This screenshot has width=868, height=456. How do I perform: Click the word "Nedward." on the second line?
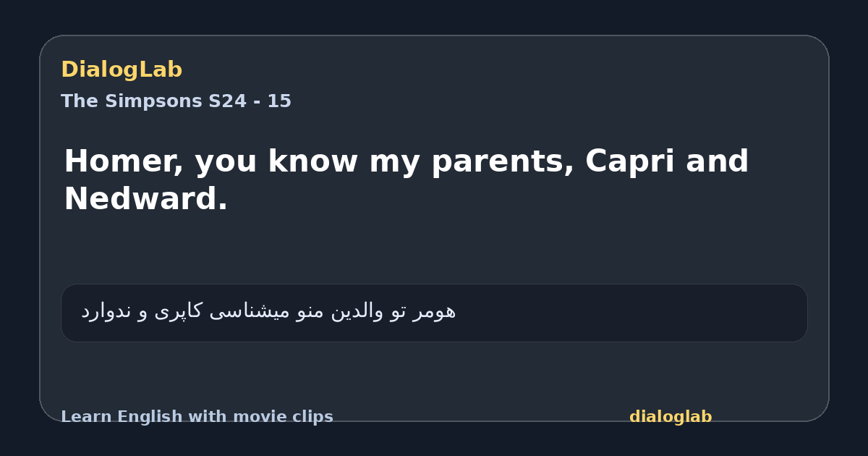145,199
